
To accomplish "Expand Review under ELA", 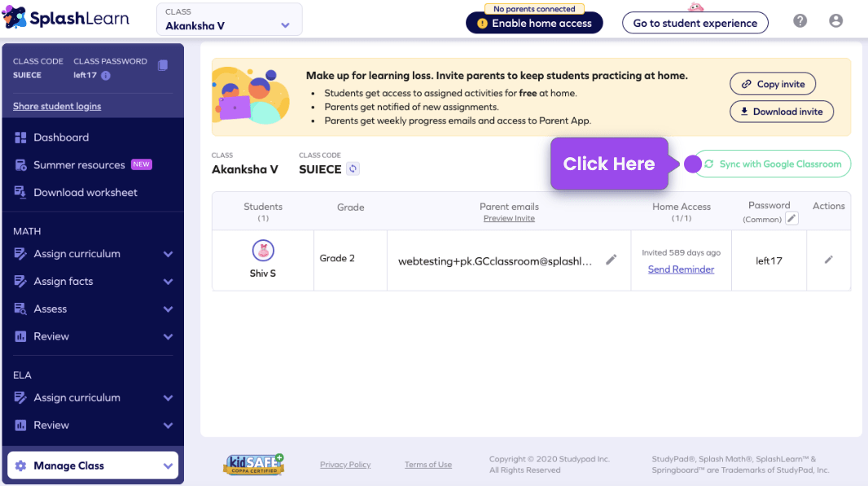I will pos(168,425).
